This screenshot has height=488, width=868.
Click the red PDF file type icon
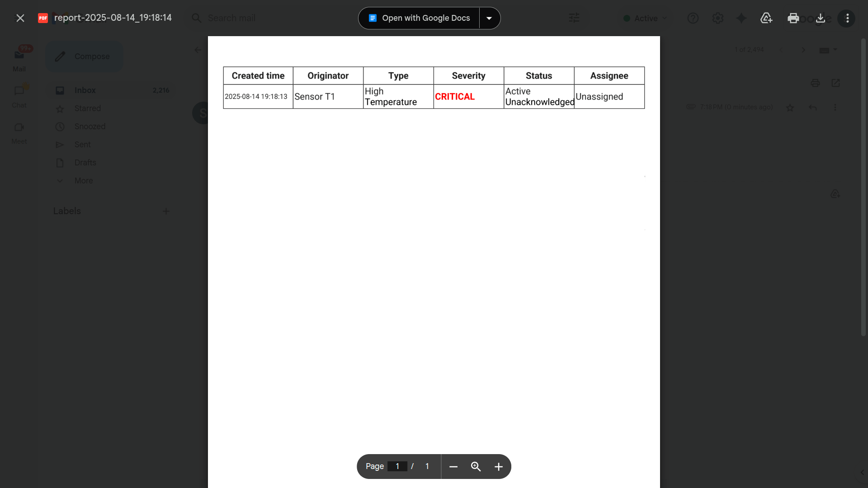tap(43, 18)
